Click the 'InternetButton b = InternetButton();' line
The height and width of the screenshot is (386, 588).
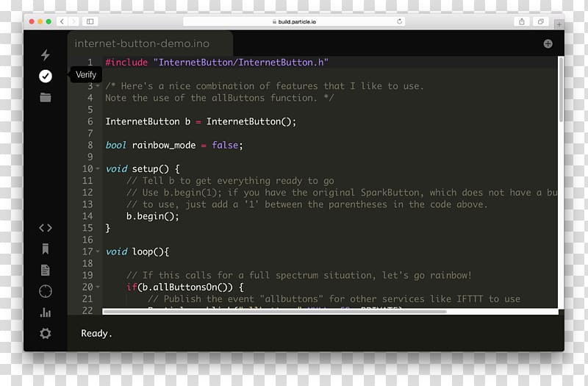[201, 121]
